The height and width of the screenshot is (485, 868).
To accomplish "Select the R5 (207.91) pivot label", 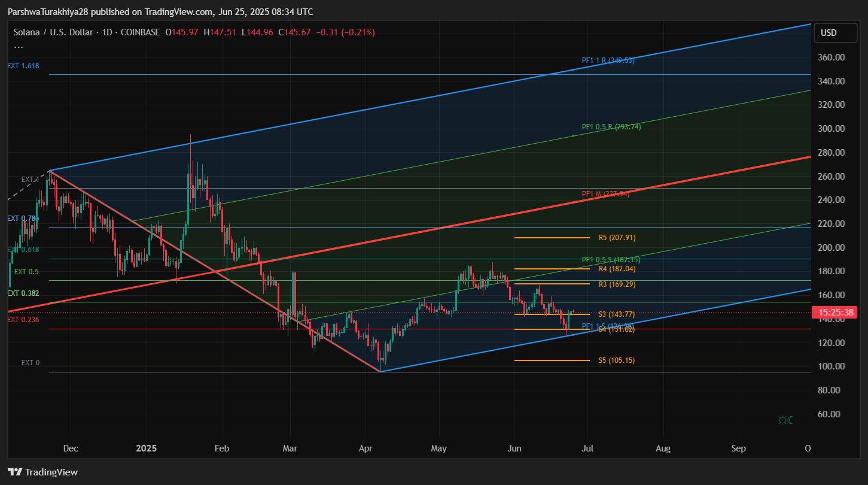I will [617, 238].
